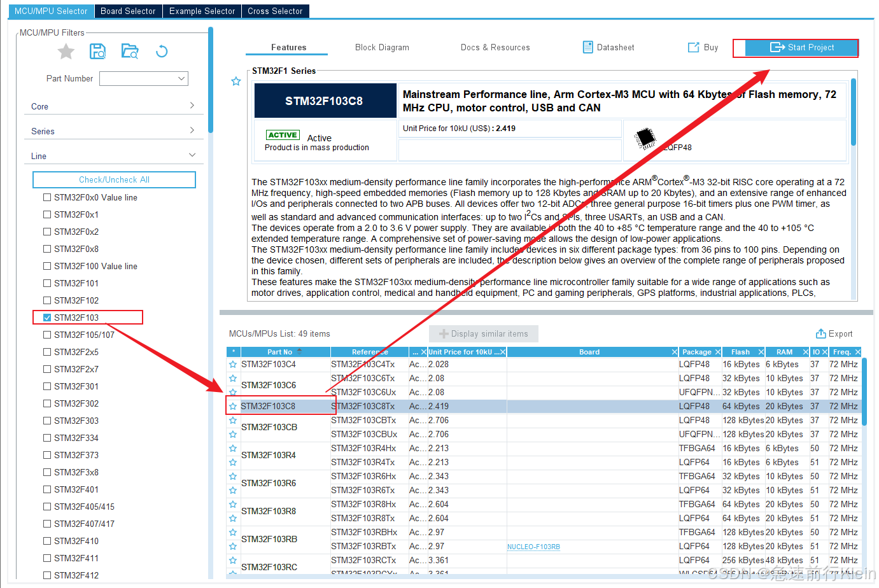Check the STM32F0x0 Value line checkbox
Screen dimensions: 879x588
tap(47, 197)
